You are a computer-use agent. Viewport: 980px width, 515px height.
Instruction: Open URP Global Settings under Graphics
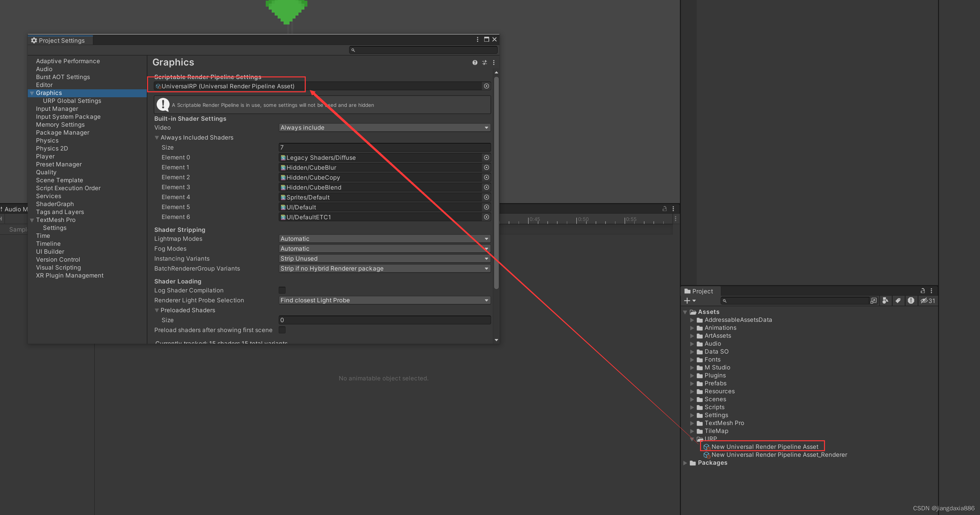[x=72, y=101]
